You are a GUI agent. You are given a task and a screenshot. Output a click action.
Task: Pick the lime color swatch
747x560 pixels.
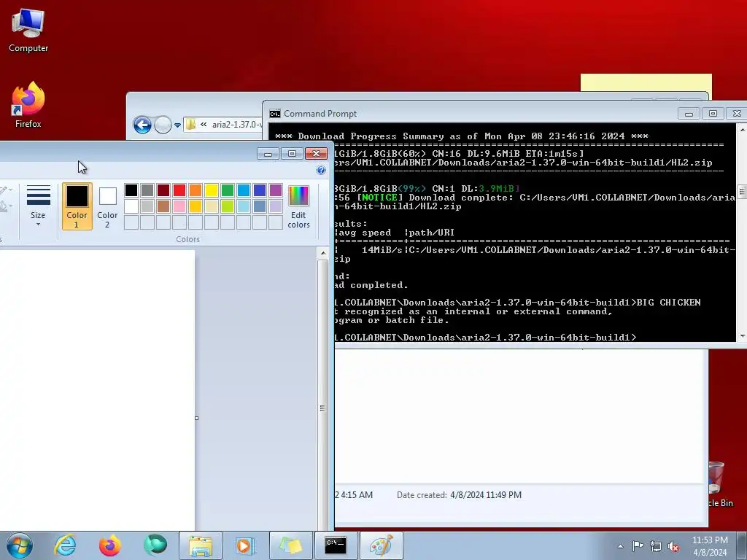click(228, 206)
